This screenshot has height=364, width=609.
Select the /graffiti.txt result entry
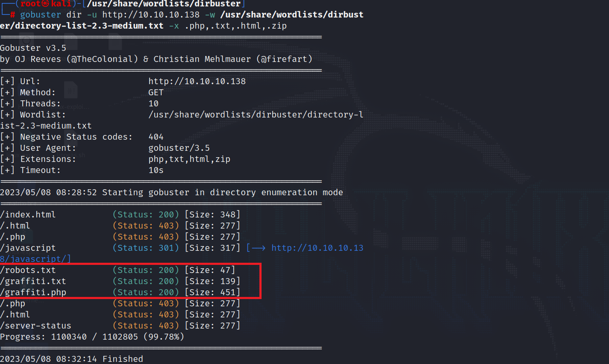click(x=33, y=281)
